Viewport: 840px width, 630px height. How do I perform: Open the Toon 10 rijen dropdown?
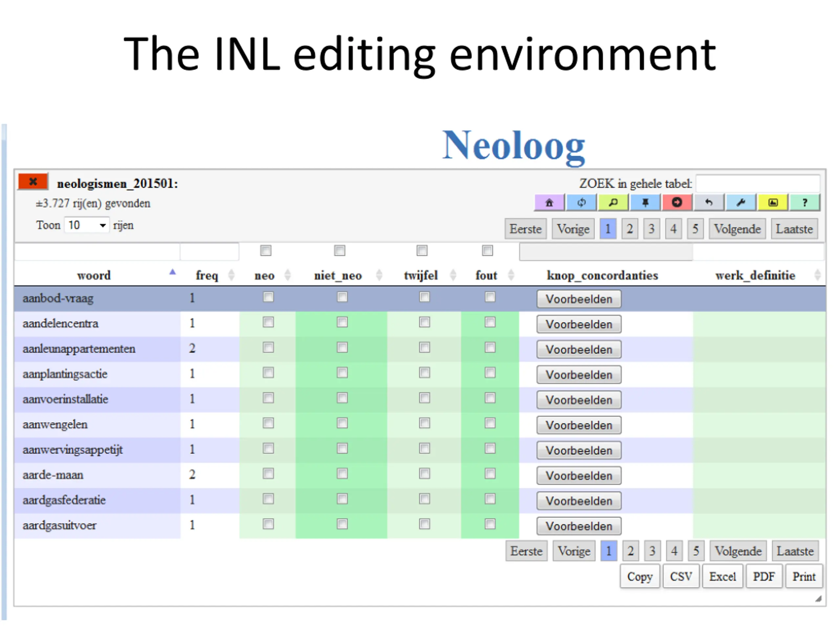pos(87,225)
